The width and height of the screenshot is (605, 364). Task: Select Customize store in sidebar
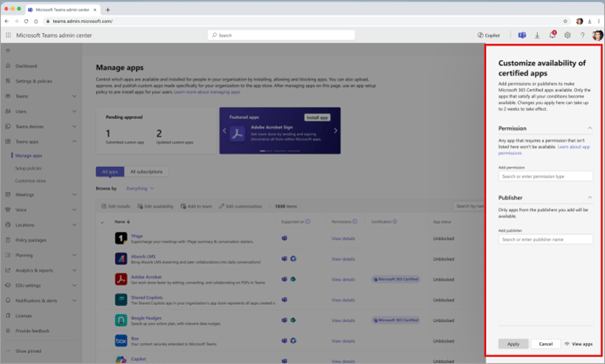(x=30, y=181)
